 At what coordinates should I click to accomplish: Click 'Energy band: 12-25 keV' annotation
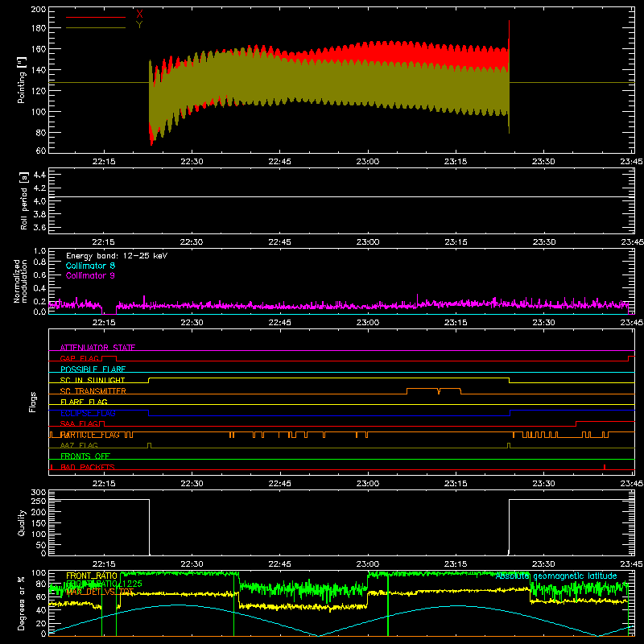click(117, 256)
